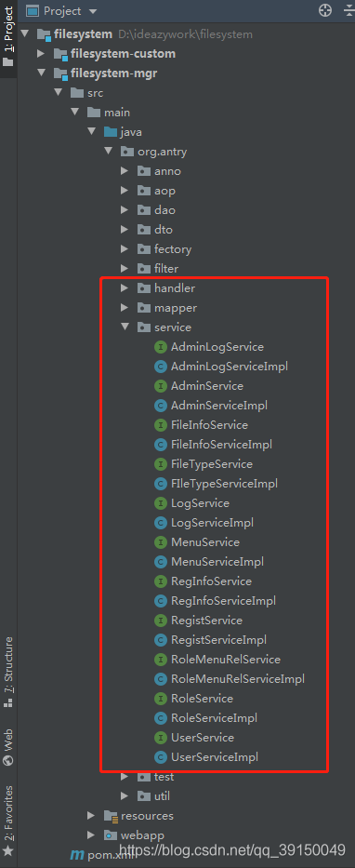Image resolution: width=355 pixels, height=868 pixels.
Task: Click the AdminService interface icon
Action: tap(161, 386)
